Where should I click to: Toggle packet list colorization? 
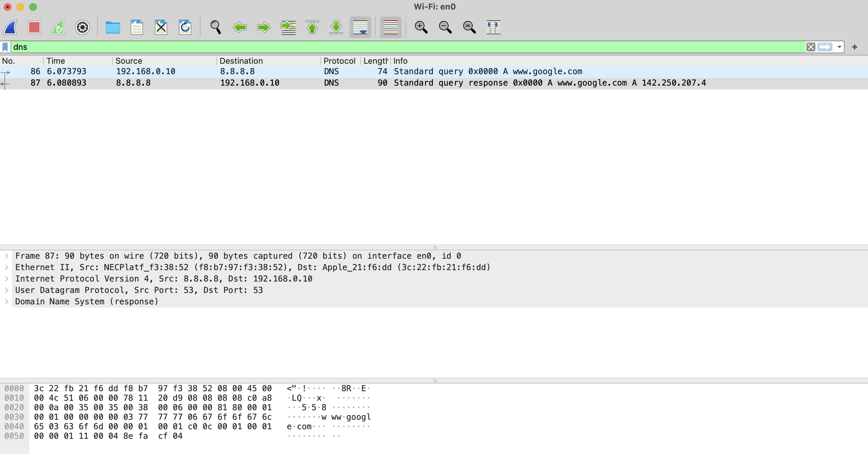tap(391, 27)
